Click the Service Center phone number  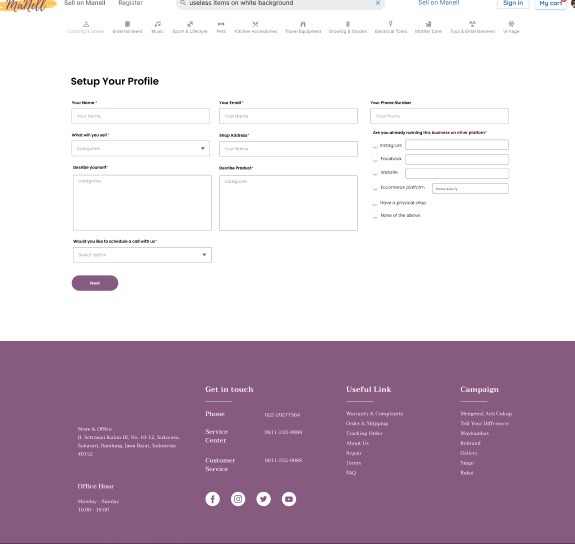(283, 432)
